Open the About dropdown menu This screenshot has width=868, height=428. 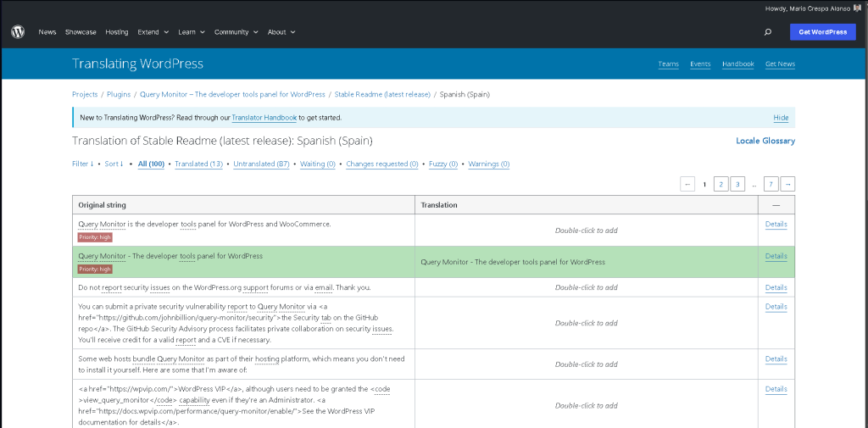[281, 32]
